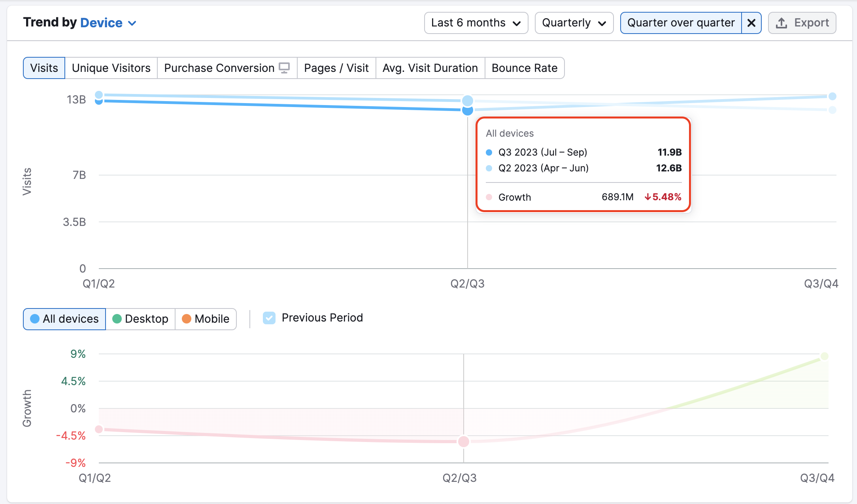Click the Export upload arrow icon
The image size is (857, 504).
click(781, 23)
